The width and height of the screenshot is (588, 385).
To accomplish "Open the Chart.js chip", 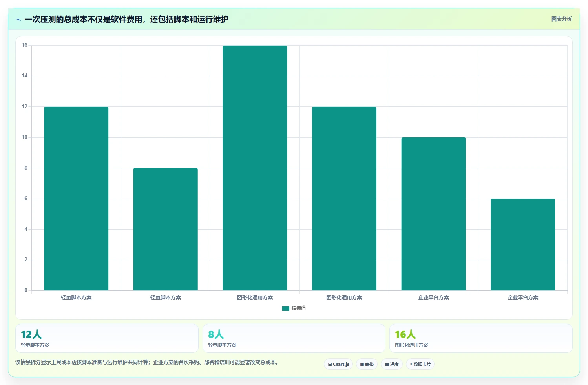I will click(x=338, y=364).
